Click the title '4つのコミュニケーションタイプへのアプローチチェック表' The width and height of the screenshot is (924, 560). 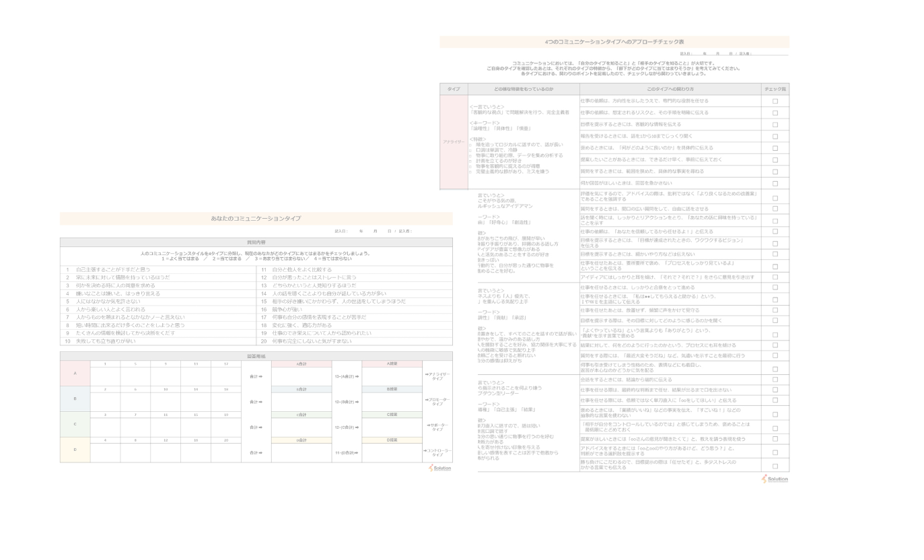point(614,42)
